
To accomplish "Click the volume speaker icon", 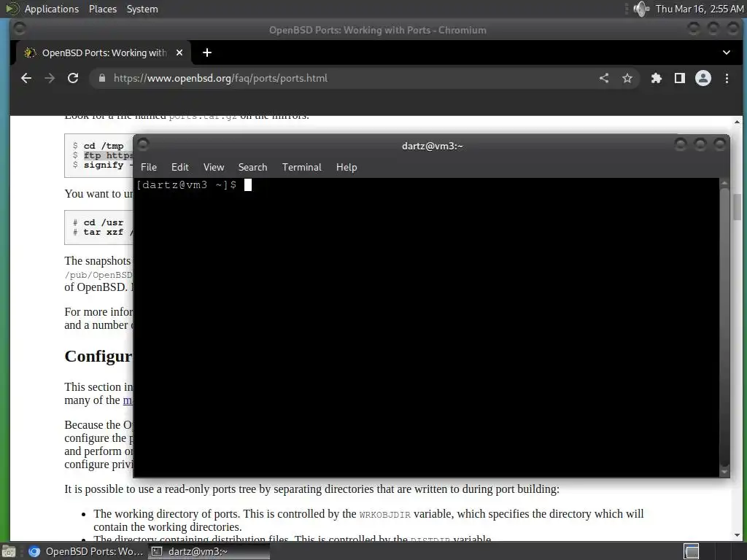I will [641, 9].
